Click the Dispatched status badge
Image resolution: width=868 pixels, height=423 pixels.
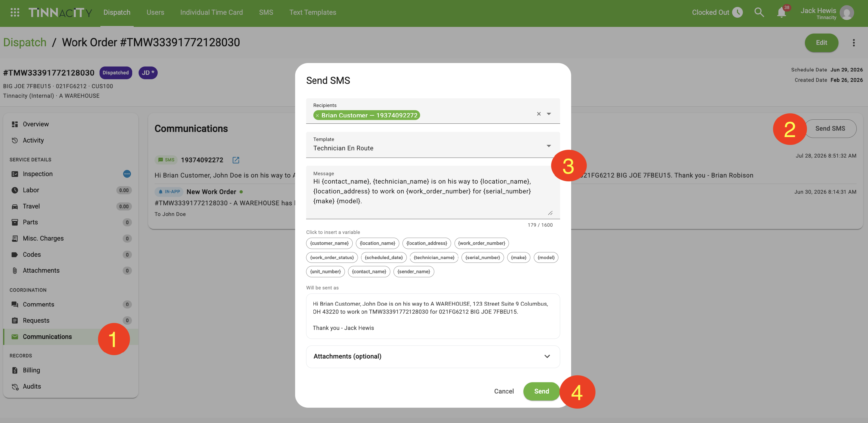click(x=115, y=73)
